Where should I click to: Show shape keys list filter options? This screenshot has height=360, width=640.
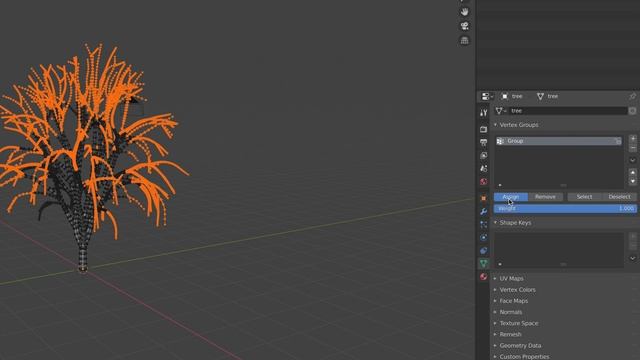point(500,264)
